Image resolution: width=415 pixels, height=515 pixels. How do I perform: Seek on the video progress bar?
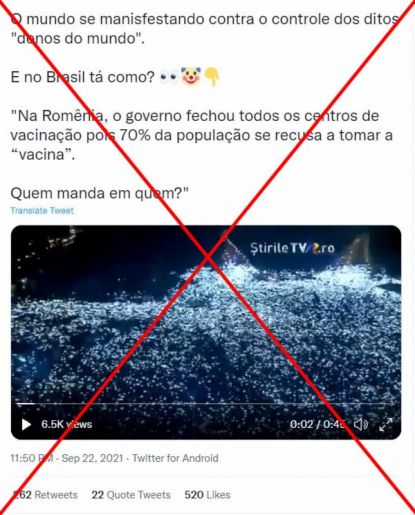click(x=206, y=404)
